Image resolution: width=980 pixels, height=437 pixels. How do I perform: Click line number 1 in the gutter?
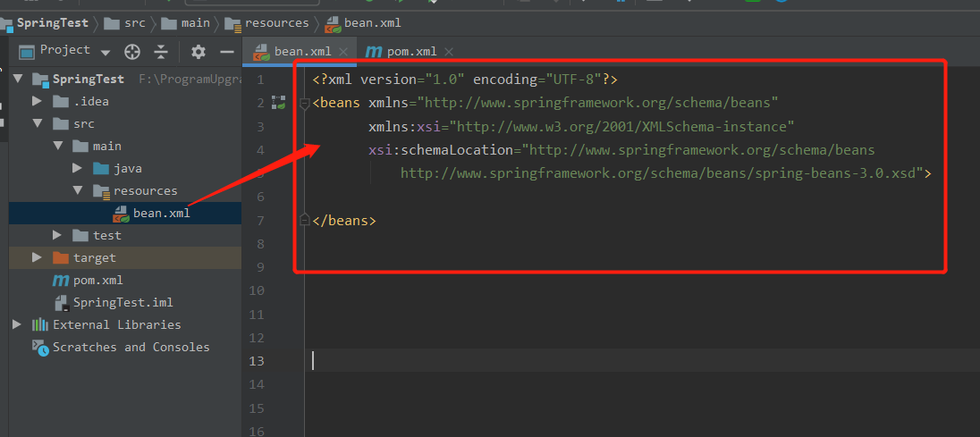(x=260, y=80)
